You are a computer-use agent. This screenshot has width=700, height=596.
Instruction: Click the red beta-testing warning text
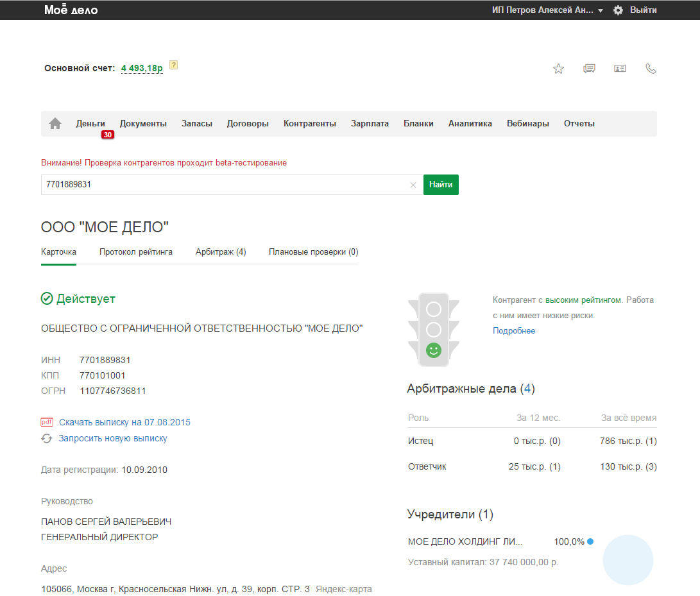[164, 163]
